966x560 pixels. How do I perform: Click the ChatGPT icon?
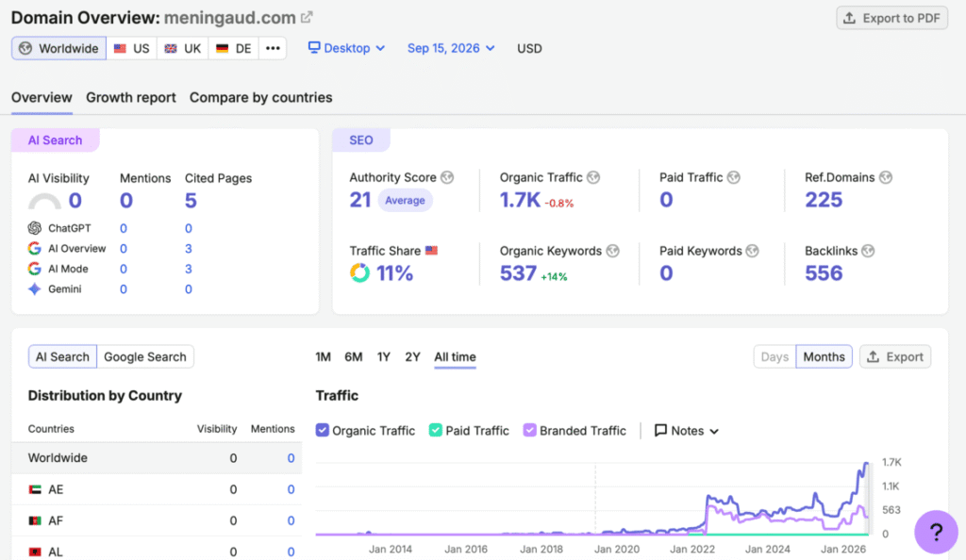click(x=35, y=228)
